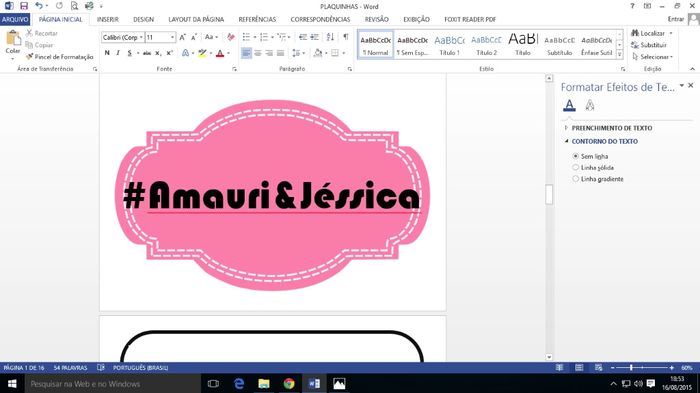Screen dimensions: 700x393
Task: Open Localizar dropdown arrow
Action: [x=671, y=33]
